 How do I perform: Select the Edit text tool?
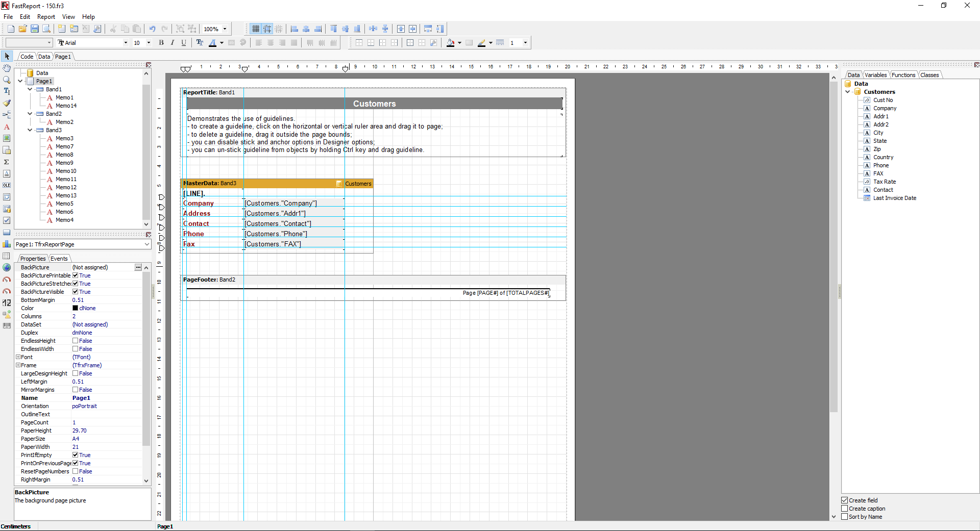click(x=7, y=91)
